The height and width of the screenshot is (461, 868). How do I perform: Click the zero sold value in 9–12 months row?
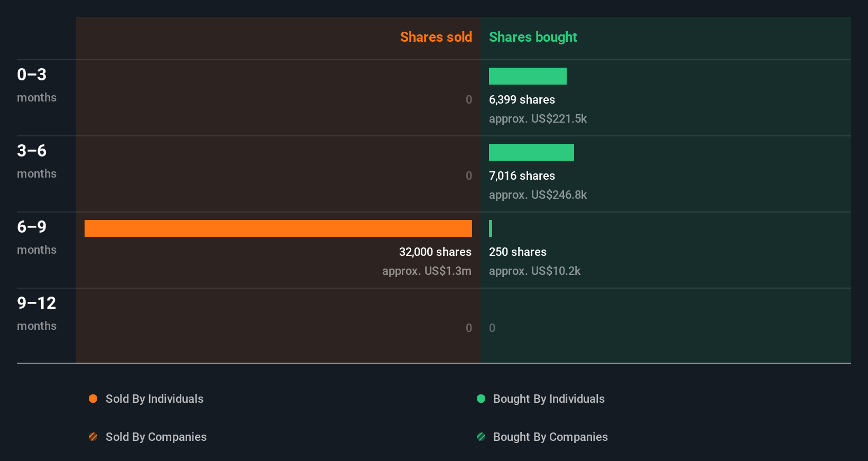click(x=469, y=328)
